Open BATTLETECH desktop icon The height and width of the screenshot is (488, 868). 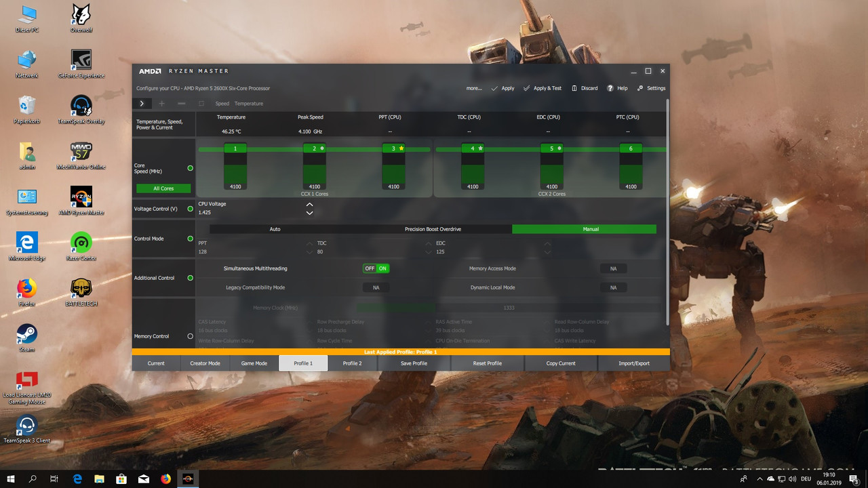pyautogui.click(x=81, y=292)
